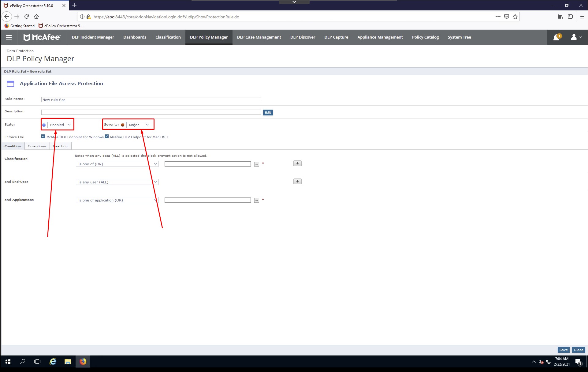Expand the Severity Major dropdown
588x372 pixels.
pyautogui.click(x=138, y=125)
